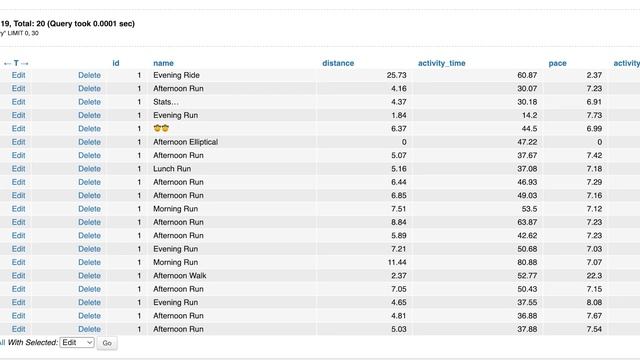Select the 'Afternoon Elliptical' name cell
This screenshot has height=360, width=640.
tap(185, 142)
